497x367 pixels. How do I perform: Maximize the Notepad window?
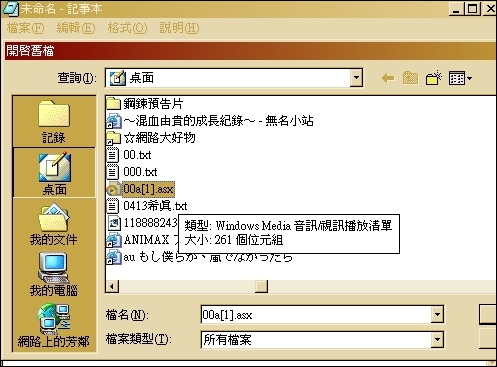click(x=472, y=9)
